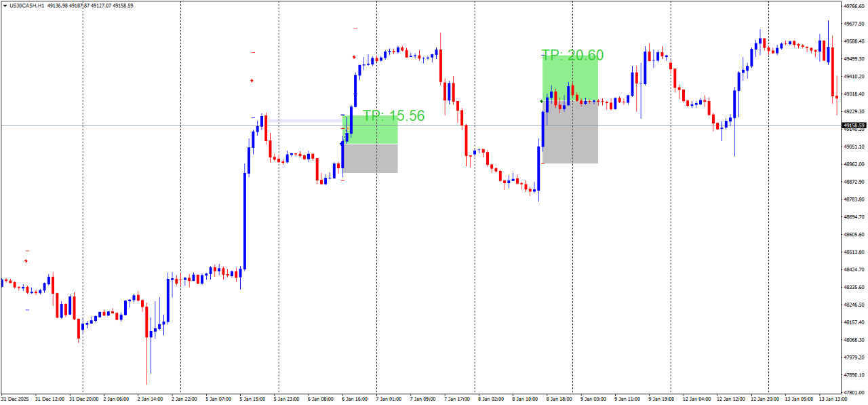The width and height of the screenshot is (868, 405).
Task: Select the vertical dashed separator near 7 Jan 01:00
Action: (377, 204)
